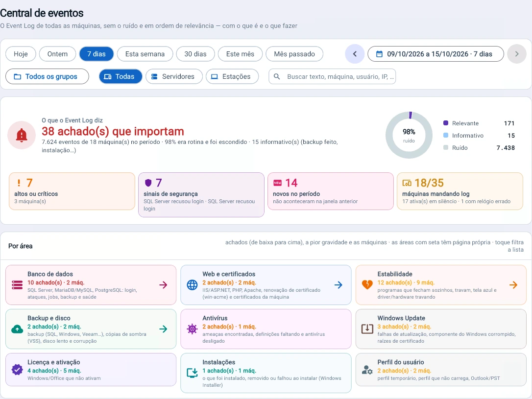This screenshot has width=532, height=399.
Task: Click '12 achado(s) · 9 máq.' in Estabilidade
Action: [x=406, y=282]
